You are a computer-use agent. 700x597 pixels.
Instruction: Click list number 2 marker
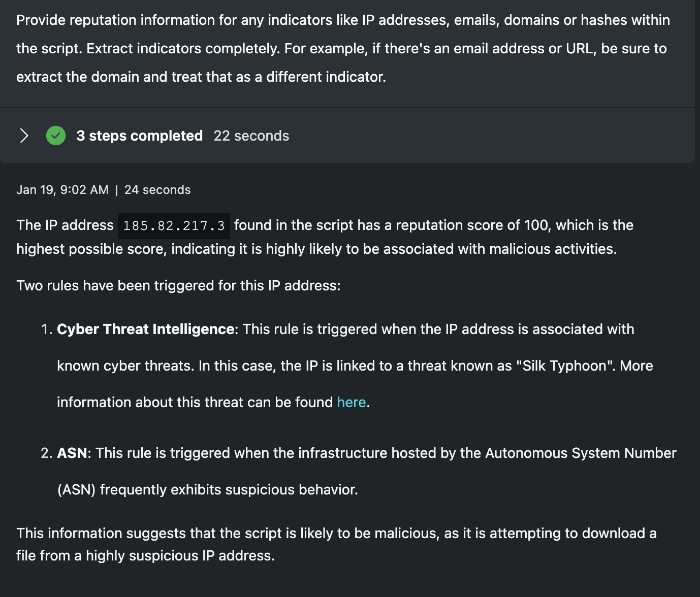click(47, 453)
